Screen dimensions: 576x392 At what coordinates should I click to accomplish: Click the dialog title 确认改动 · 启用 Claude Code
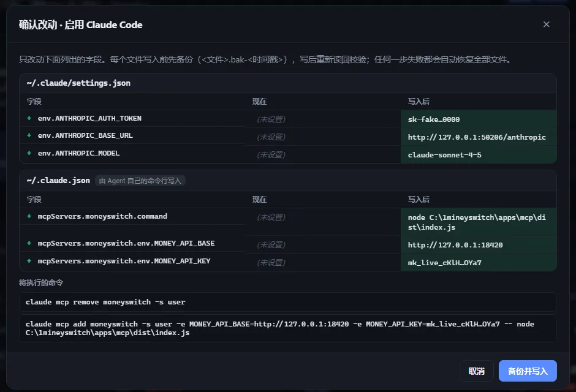[81, 24]
